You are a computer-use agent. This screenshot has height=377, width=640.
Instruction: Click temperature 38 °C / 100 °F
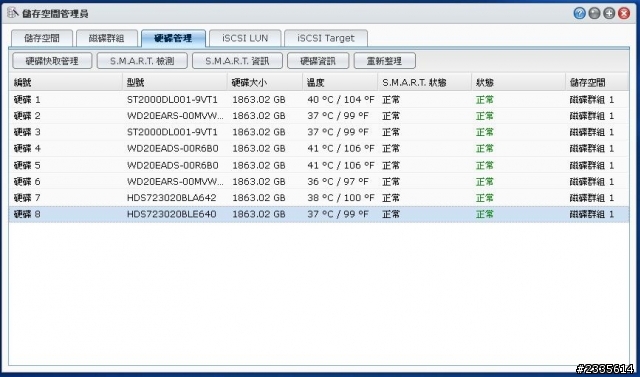340,198
